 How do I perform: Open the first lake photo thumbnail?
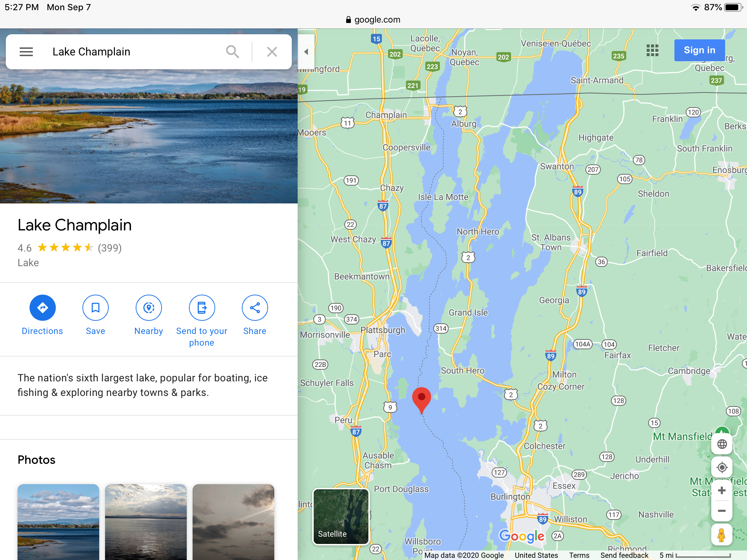point(58,522)
